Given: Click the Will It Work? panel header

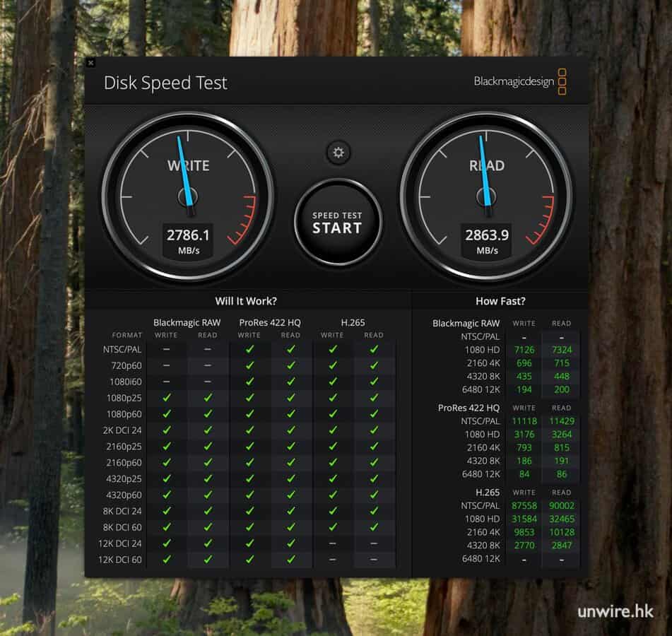Looking at the screenshot, I should [x=246, y=301].
